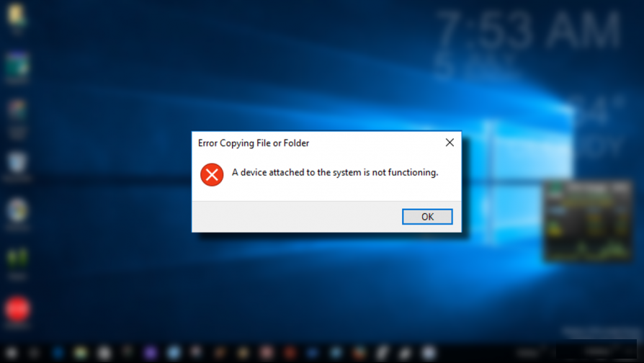Select the round multicolor Chrome-like desktop icon

[17, 210]
